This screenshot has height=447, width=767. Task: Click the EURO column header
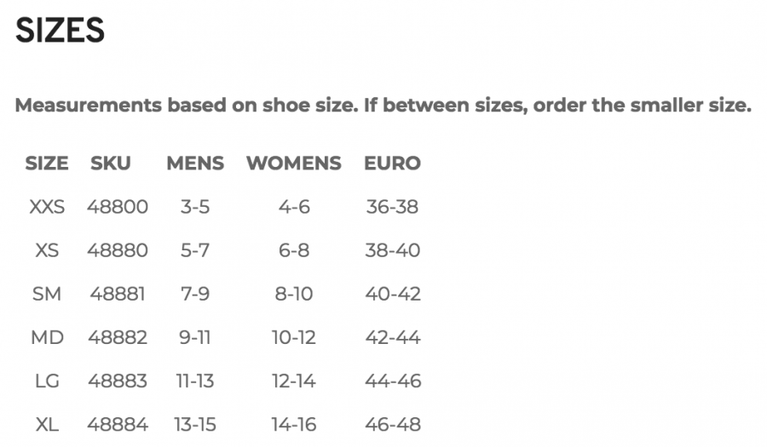tap(392, 163)
